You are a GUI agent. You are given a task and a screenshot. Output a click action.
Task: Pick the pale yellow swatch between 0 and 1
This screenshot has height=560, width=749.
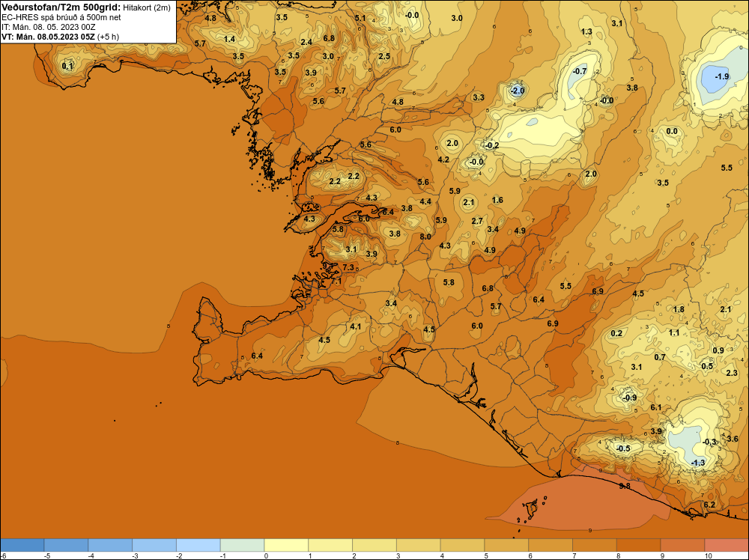point(286,545)
